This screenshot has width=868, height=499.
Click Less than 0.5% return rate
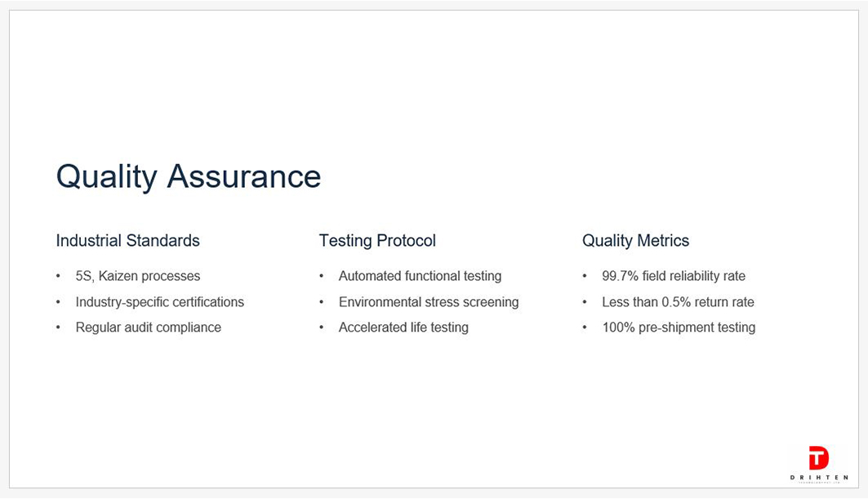[678, 302]
